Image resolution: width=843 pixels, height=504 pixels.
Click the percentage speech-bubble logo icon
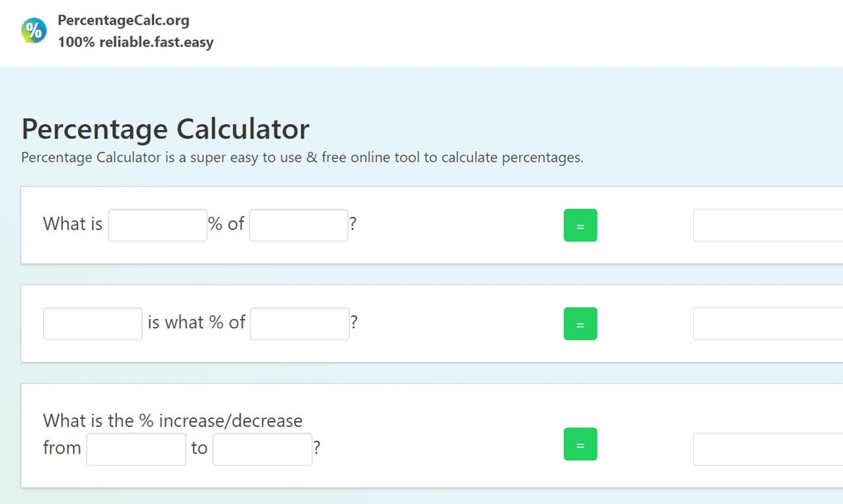point(33,30)
